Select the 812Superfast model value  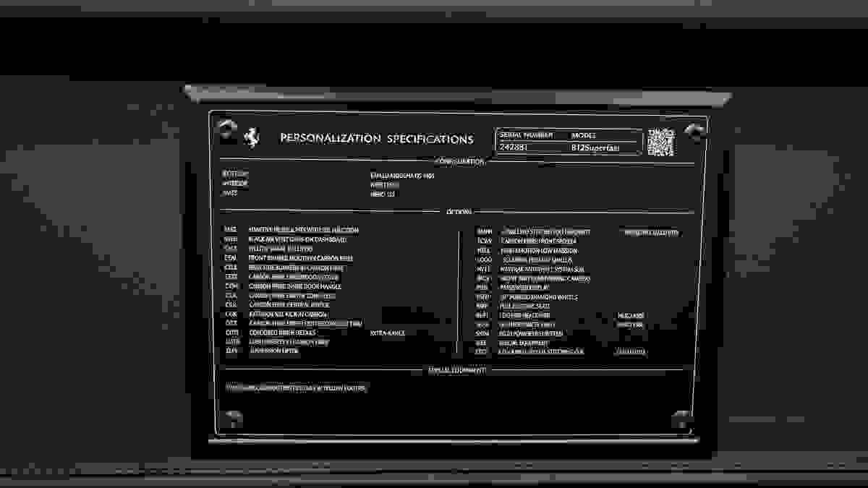[595, 147]
